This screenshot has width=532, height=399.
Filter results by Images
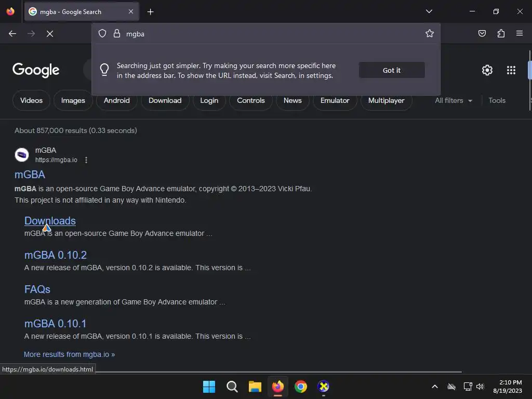[73, 100]
